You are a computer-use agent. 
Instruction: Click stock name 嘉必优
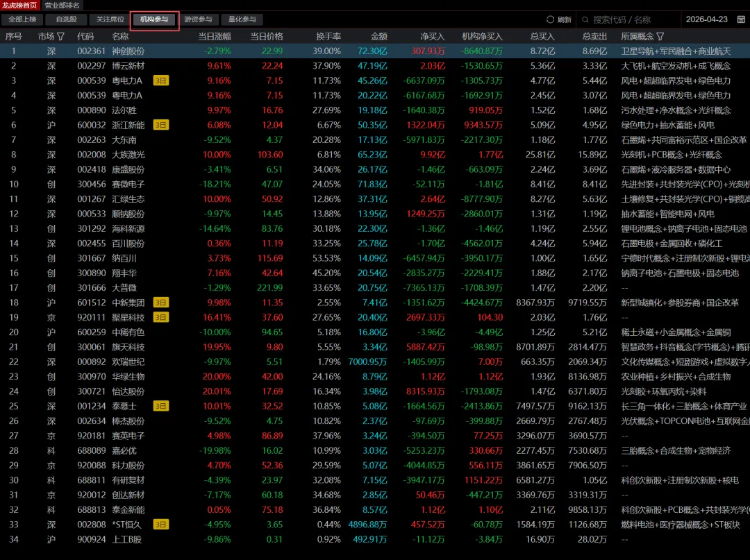click(124, 450)
